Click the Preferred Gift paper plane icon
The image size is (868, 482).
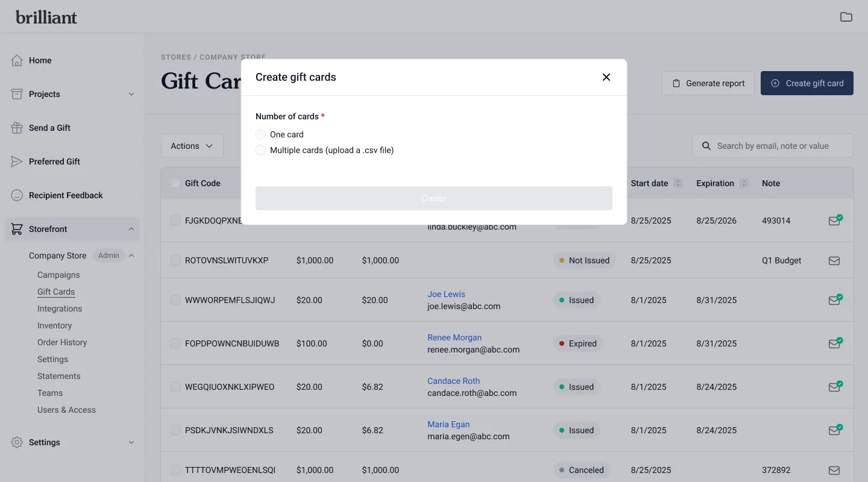coord(17,161)
